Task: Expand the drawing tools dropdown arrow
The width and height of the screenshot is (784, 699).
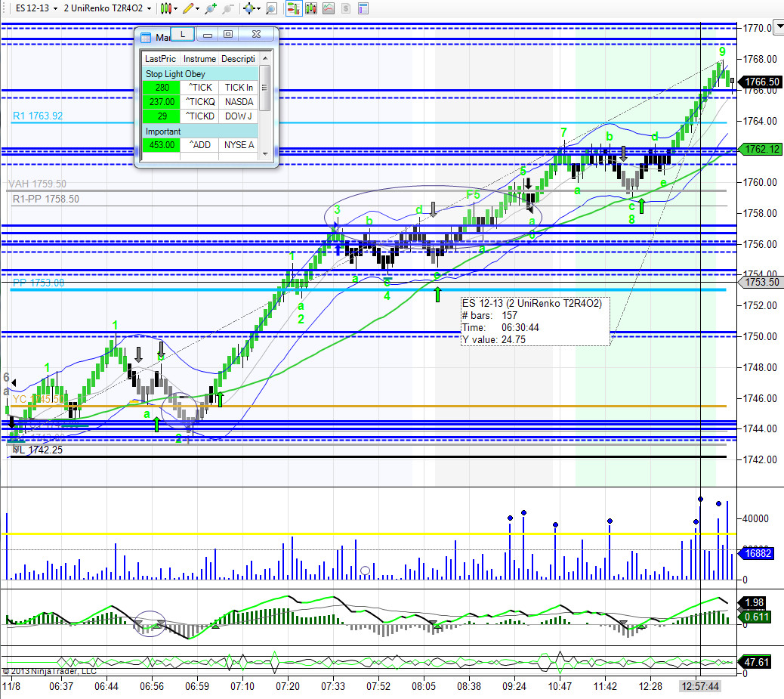Action: [197, 9]
